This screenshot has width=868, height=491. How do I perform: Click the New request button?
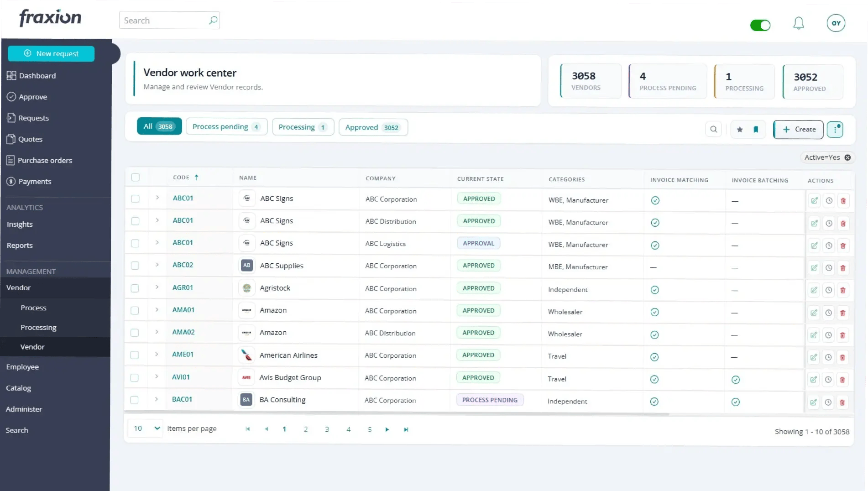point(51,53)
